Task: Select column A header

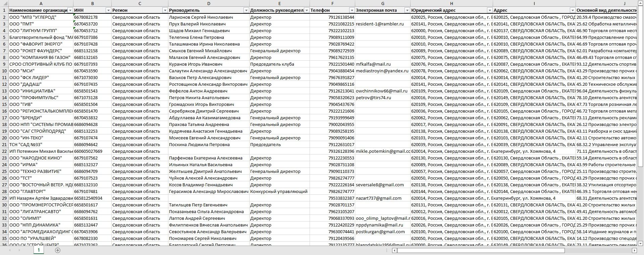Action: [41, 3]
